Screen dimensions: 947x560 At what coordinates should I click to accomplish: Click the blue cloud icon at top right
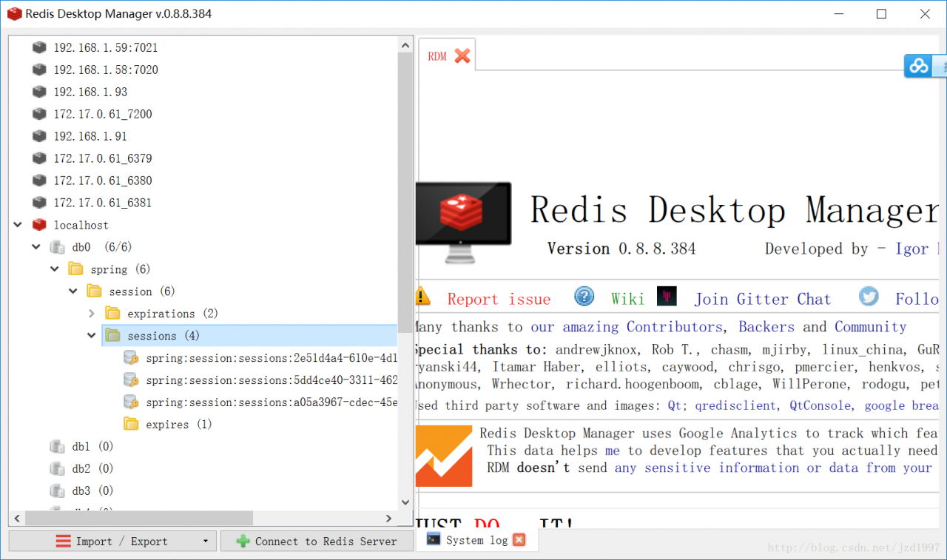click(x=919, y=67)
